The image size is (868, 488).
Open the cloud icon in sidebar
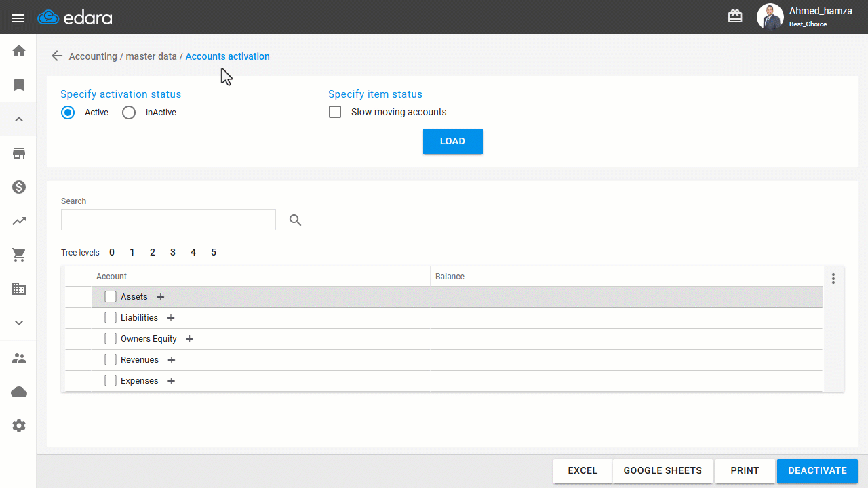[19, 392]
